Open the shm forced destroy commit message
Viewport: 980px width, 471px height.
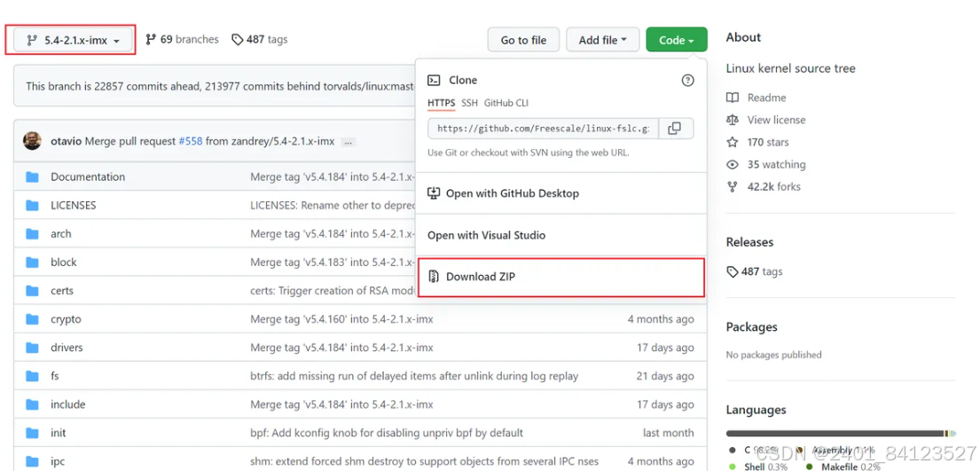[x=425, y=461]
